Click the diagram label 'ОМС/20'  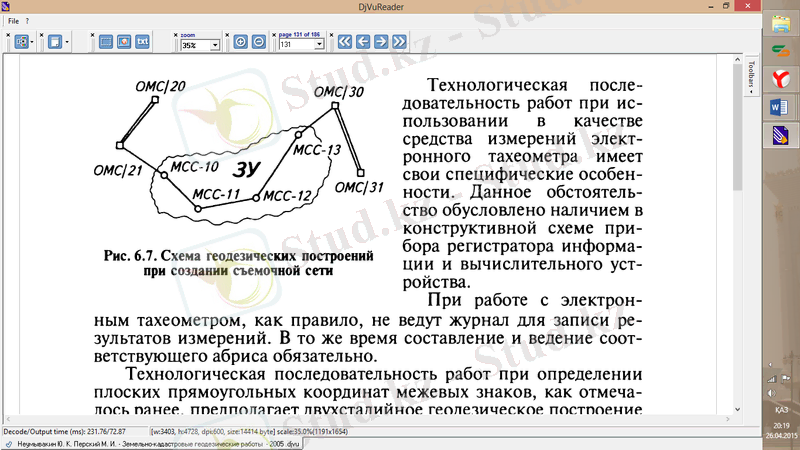(x=160, y=86)
